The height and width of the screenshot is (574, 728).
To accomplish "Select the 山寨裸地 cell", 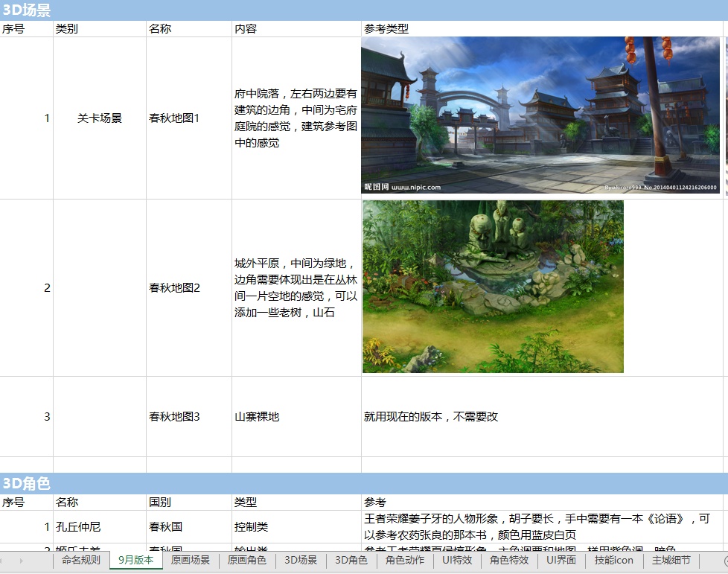I will coord(297,417).
